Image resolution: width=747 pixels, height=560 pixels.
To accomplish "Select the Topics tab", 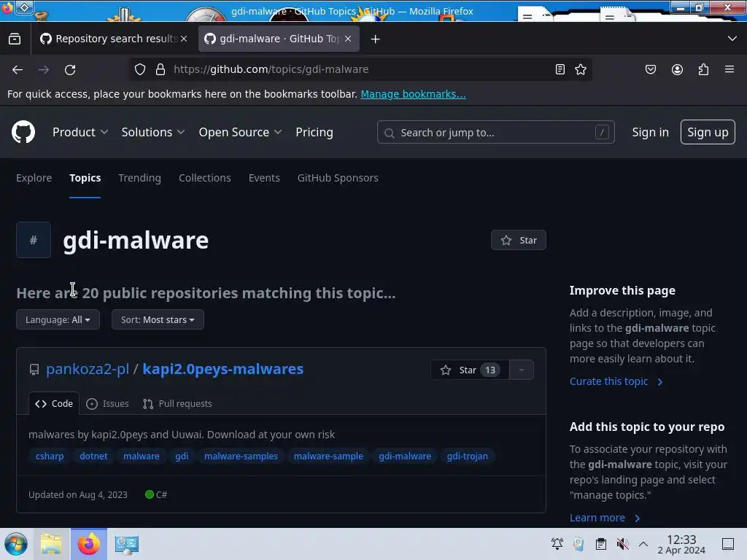I will click(x=85, y=178).
